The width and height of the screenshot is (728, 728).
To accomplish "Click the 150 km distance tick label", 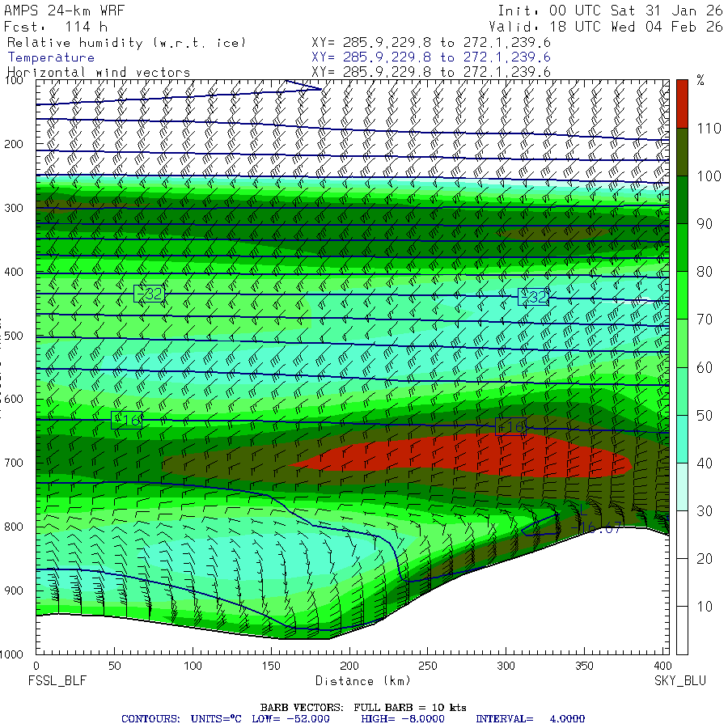I will [271, 666].
